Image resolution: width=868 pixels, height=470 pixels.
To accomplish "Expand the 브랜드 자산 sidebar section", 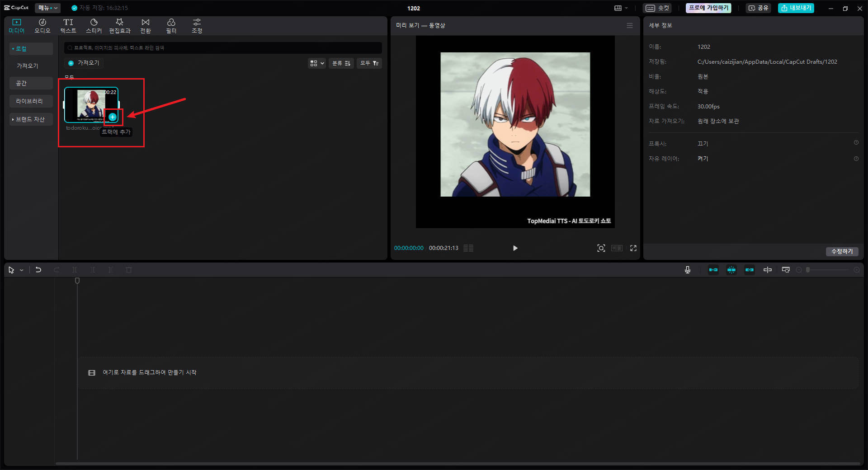I will (x=31, y=119).
